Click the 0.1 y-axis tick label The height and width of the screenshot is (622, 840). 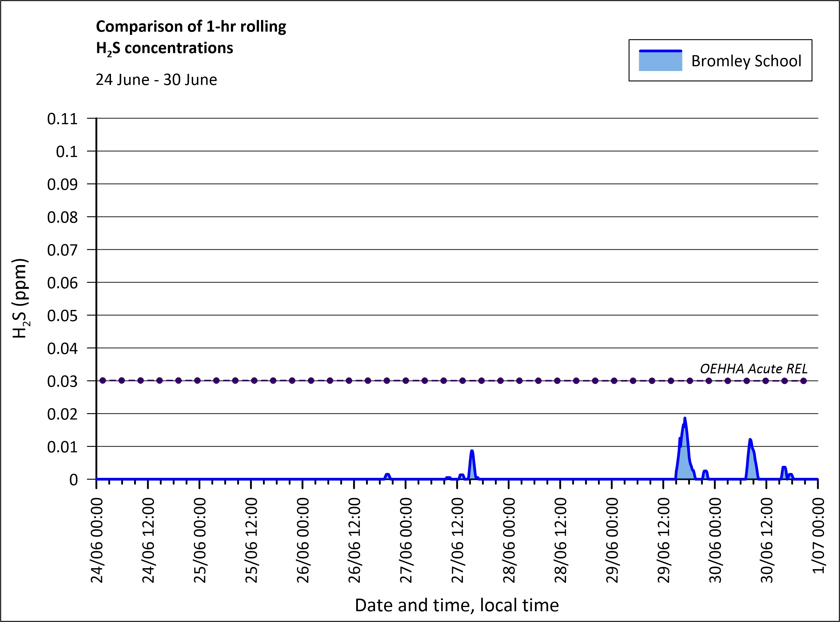[x=66, y=152]
